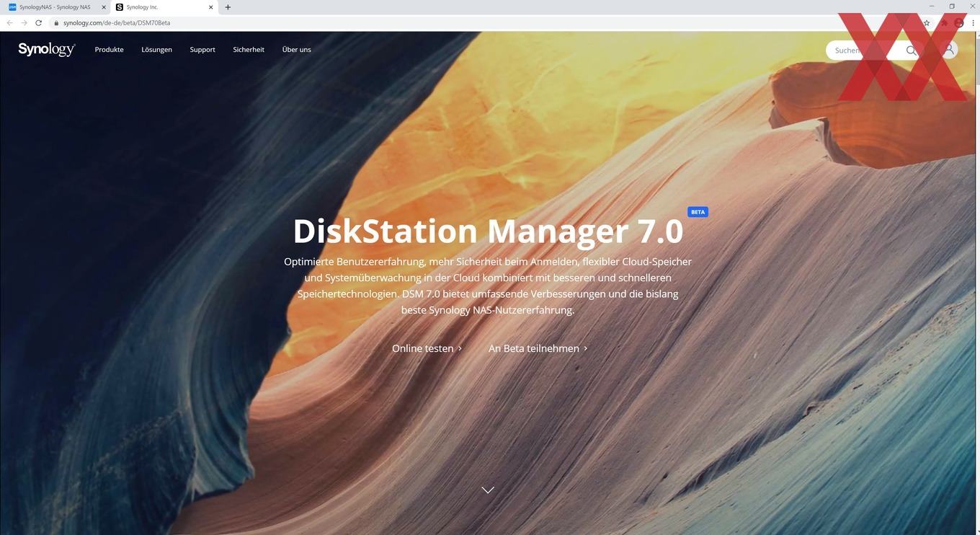
Task: Open the Über uns menu
Action: [x=296, y=50]
